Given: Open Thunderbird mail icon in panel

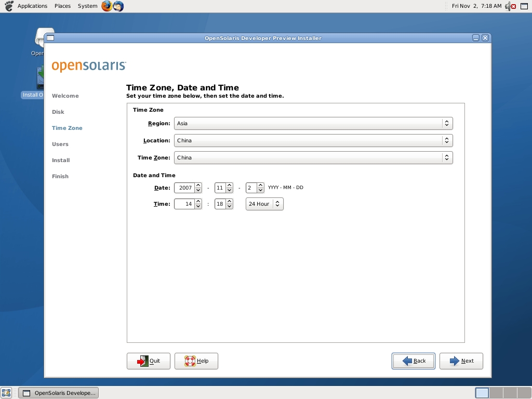Looking at the screenshot, I should (118, 6).
